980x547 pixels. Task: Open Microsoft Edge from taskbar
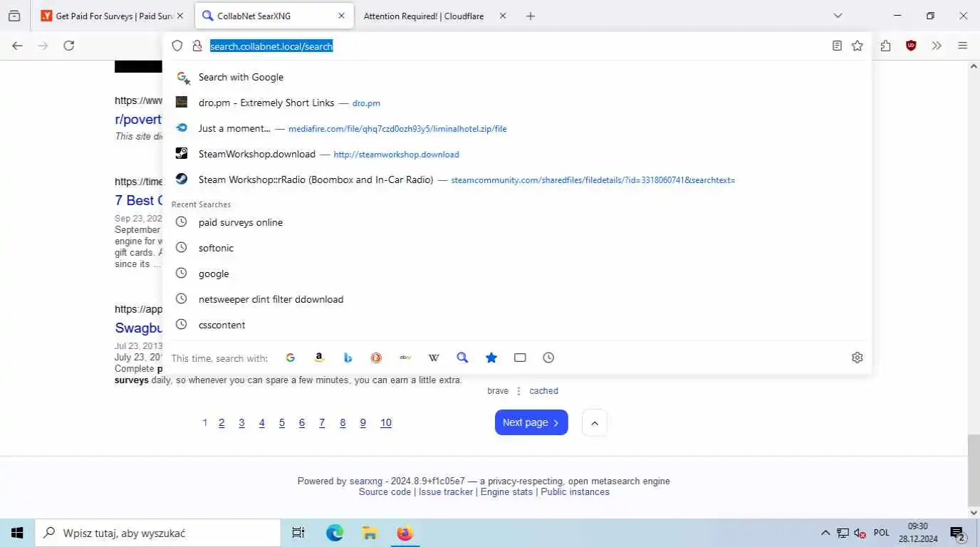click(x=335, y=533)
